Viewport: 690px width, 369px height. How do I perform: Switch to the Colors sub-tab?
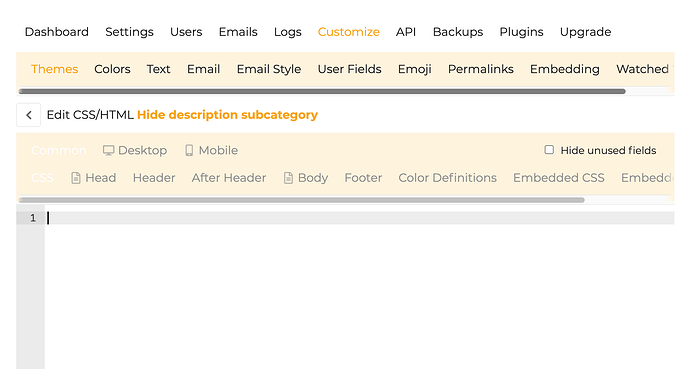tap(112, 69)
